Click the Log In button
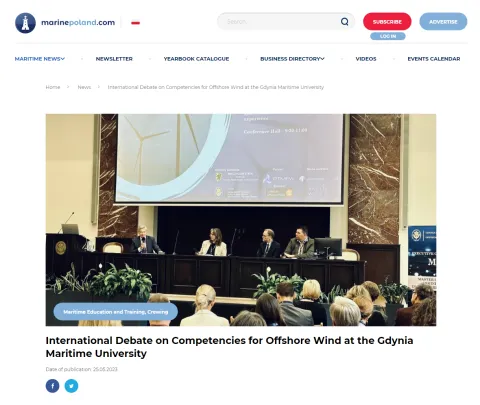The width and height of the screenshot is (480, 405). point(388,36)
